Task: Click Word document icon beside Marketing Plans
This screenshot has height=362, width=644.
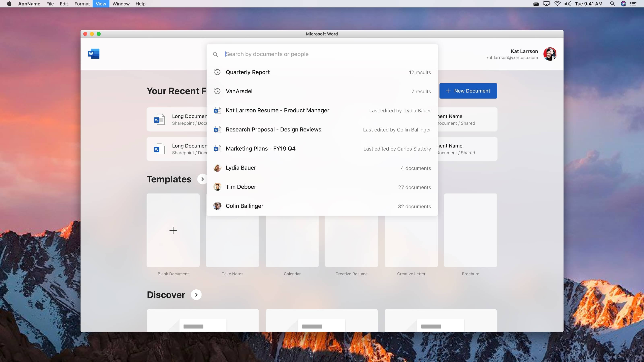Action: 217,149
